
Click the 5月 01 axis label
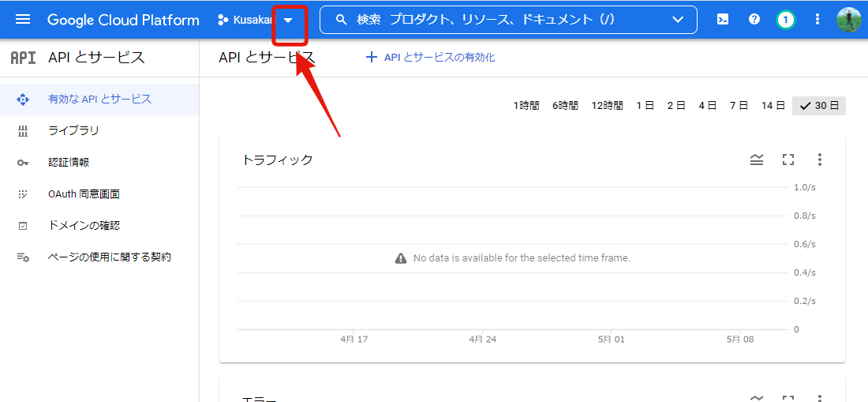pos(611,340)
